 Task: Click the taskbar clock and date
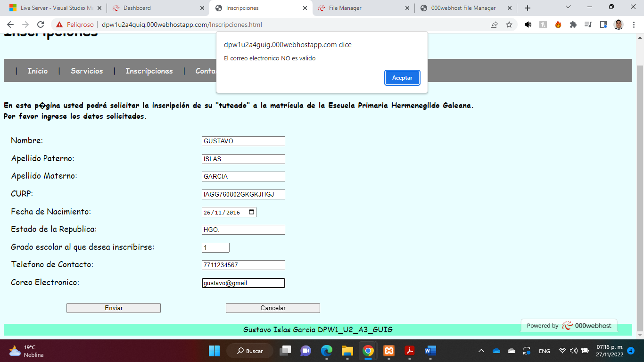610,351
